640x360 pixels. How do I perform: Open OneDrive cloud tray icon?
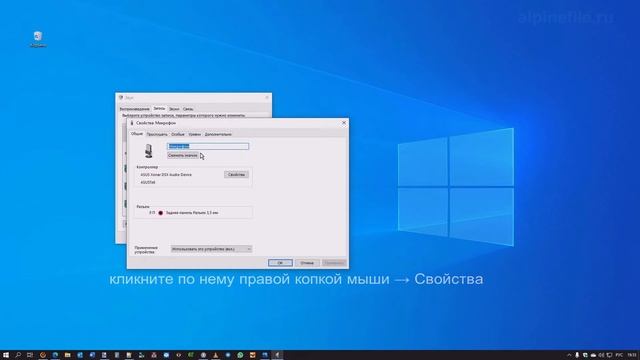(x=593, y=356)
